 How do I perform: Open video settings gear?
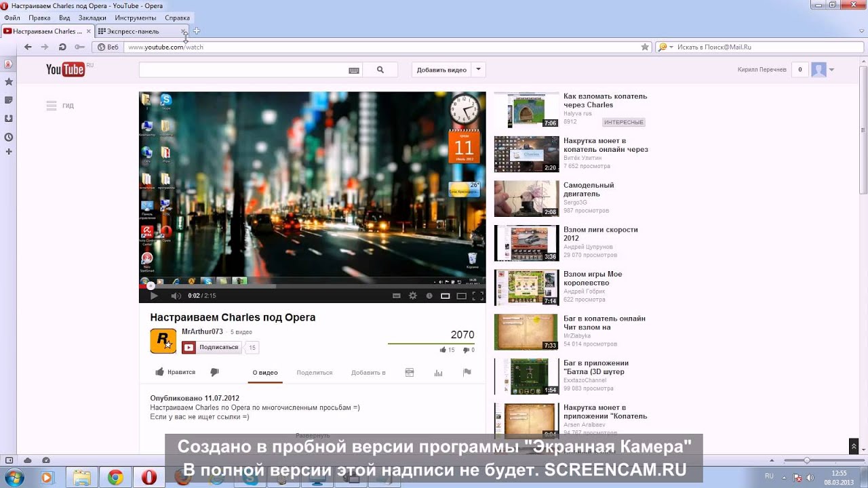click(x=412, y=296)
